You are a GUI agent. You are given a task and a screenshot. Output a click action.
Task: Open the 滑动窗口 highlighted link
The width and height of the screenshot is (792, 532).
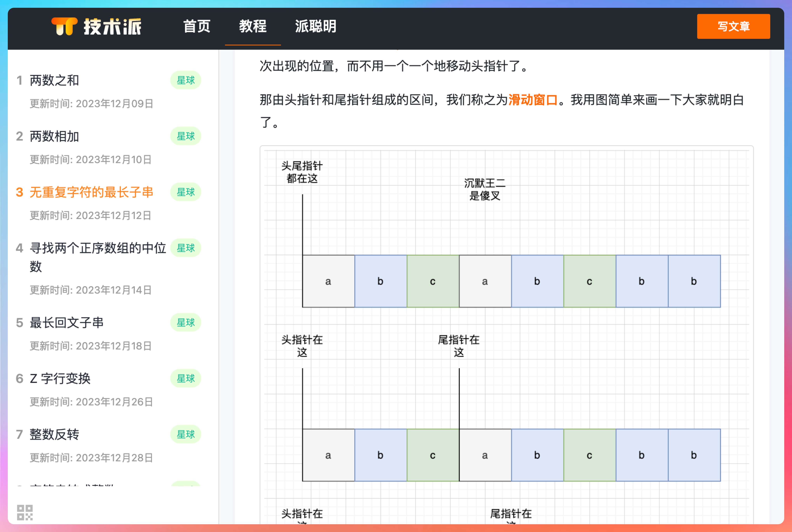pyautogui.click(x=533, y=100)
